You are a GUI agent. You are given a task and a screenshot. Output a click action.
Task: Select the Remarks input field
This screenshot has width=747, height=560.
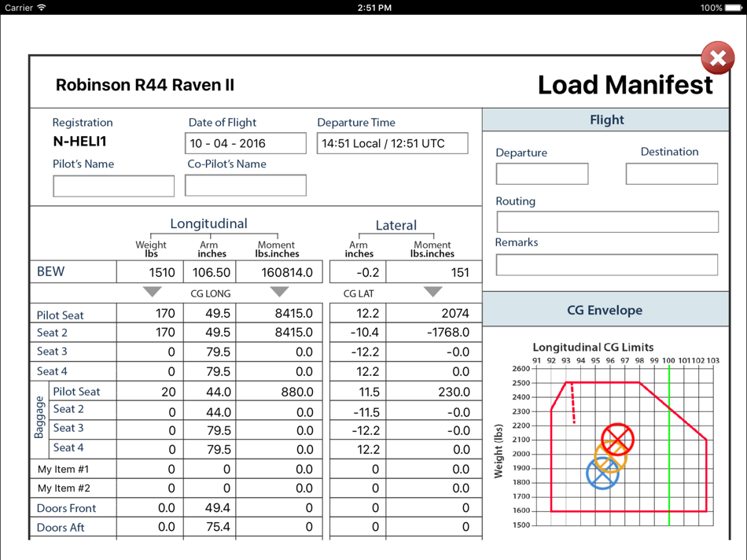click(x=607, y=264)
